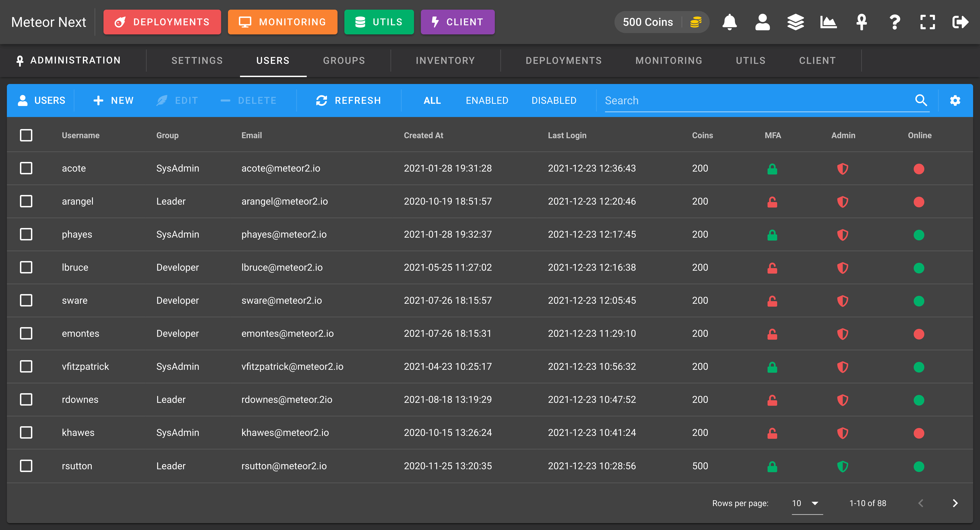Go to next page with the right chevron
This screenshot has height=530, width=980.
[x=955, y=503]
